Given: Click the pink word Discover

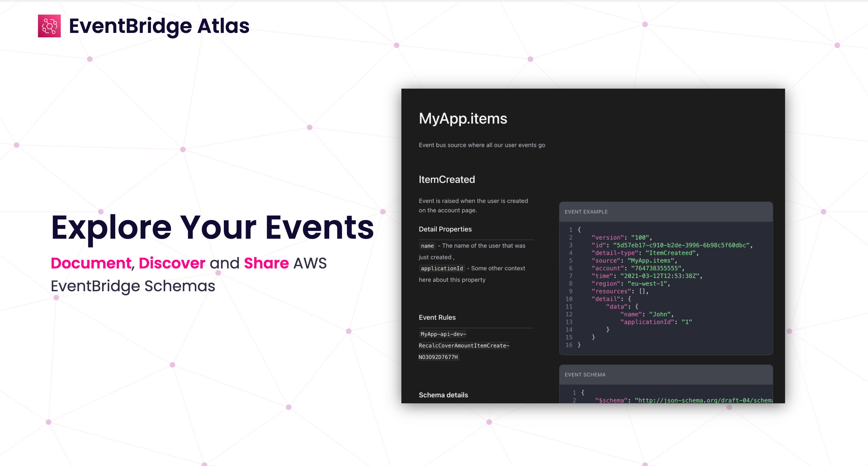Looking at the screenshot, I should 172,263.
